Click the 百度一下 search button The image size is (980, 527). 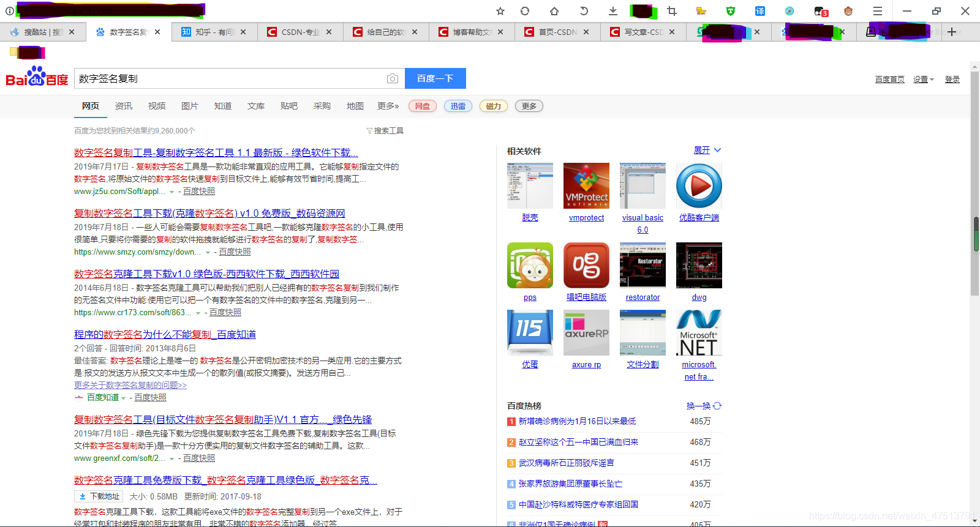pyautogui.click(x=435, y=78)
